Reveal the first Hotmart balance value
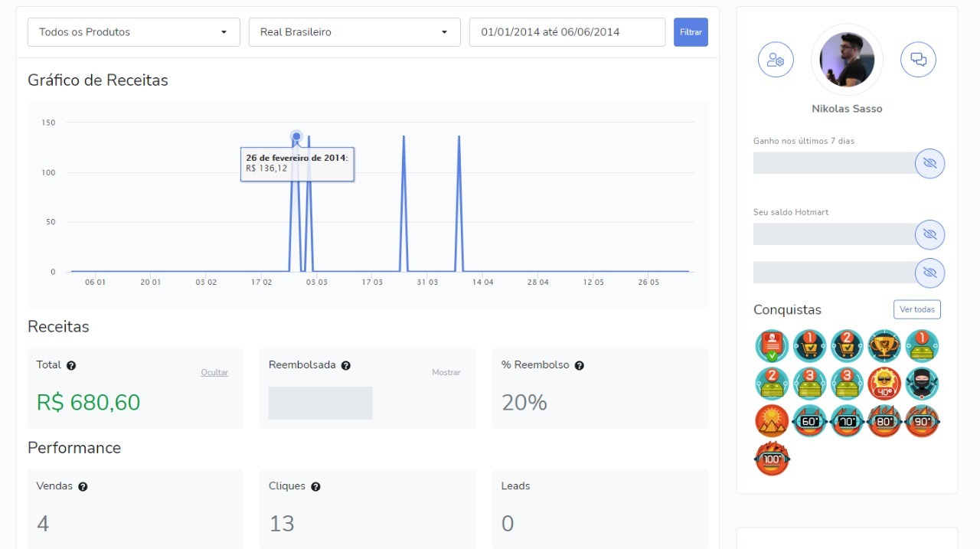 929,234
